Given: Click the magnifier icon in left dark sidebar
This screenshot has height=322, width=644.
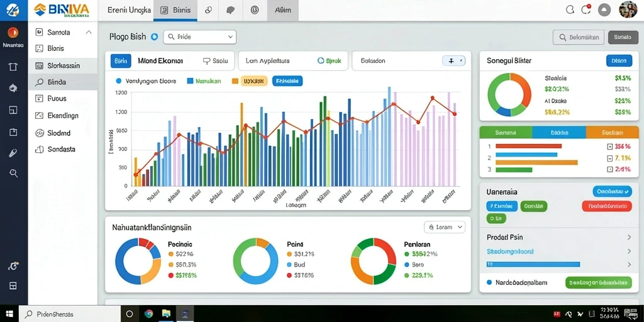Looking at the screenshot, I should tap(14, 173).
